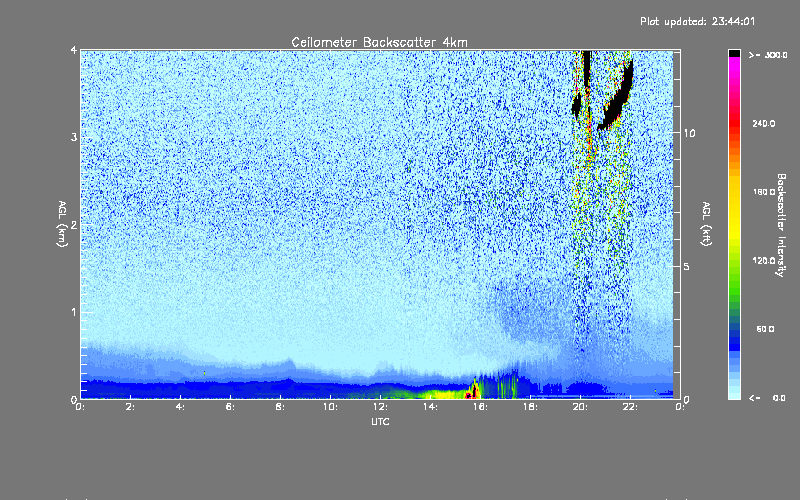This screenshot has height=500, width=800.
Task: Click the '5' kft tick label
Action: pos(687,266)
